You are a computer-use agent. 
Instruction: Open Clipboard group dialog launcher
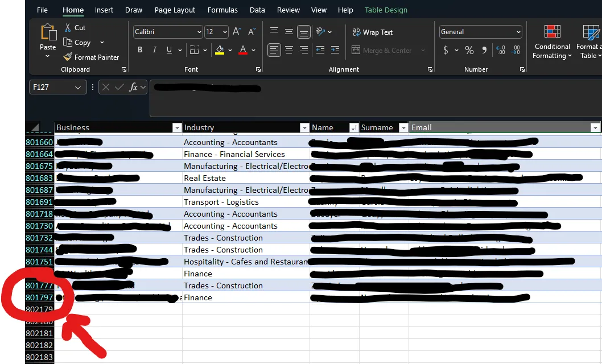[x=124, y=69]
